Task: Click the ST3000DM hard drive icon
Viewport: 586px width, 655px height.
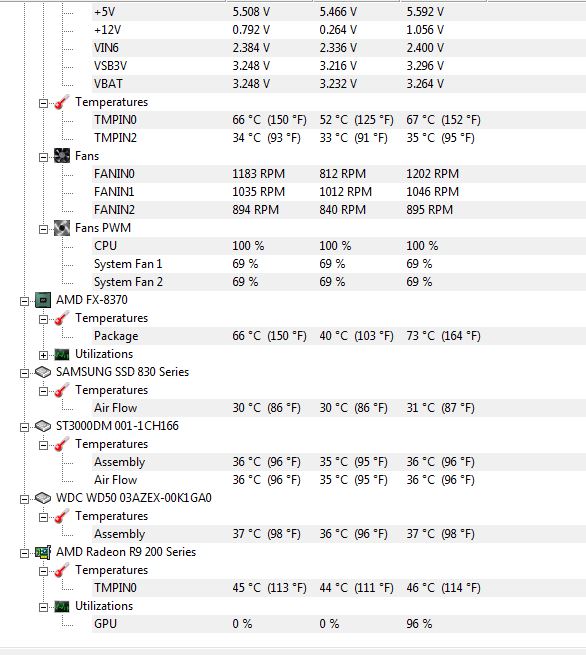Action: tap(43, 426)
